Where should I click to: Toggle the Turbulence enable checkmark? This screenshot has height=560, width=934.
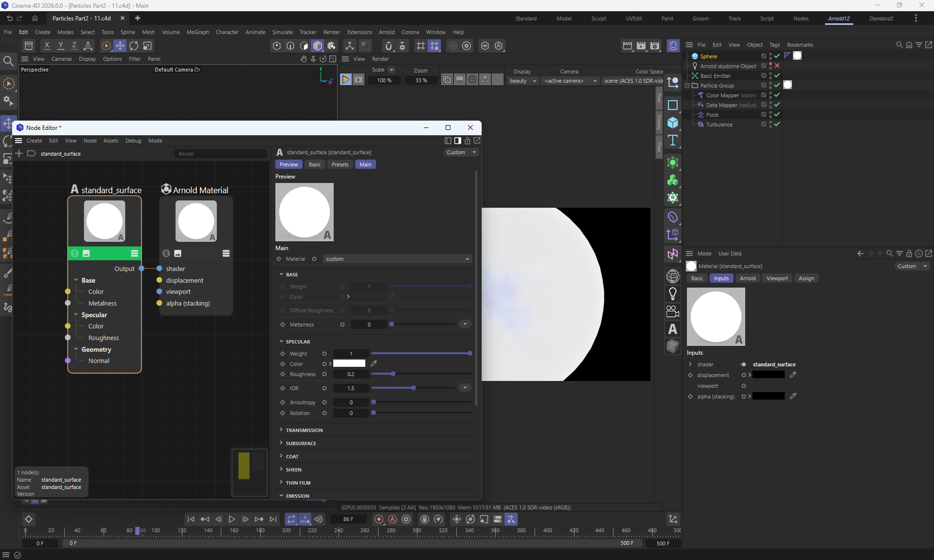(777, 125)
